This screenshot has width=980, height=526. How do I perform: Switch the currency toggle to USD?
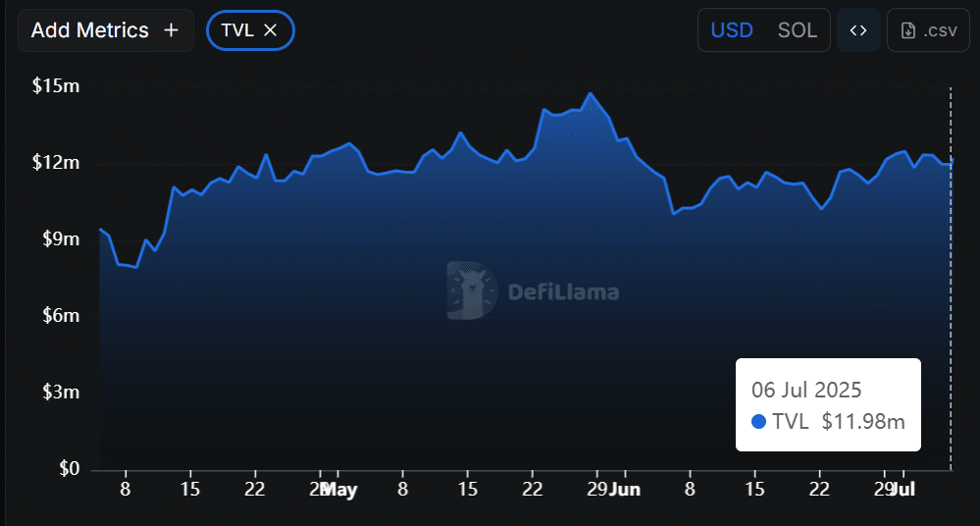pos(732,30)
